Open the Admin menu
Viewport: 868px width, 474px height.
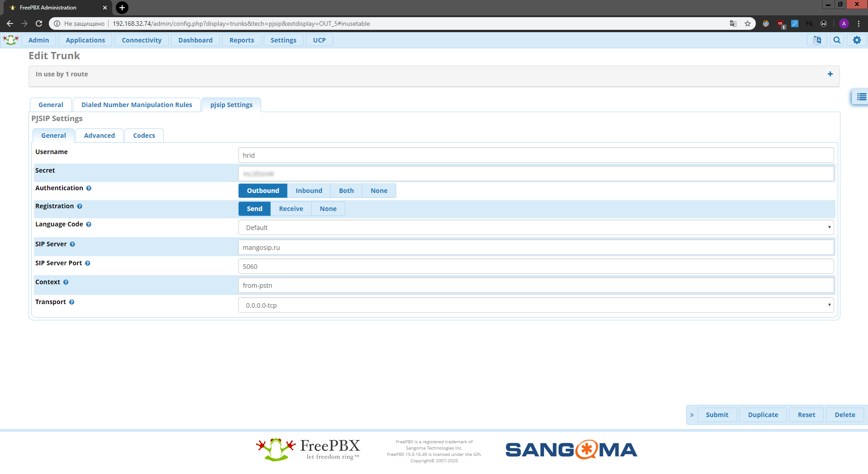(x=39, y=40)
